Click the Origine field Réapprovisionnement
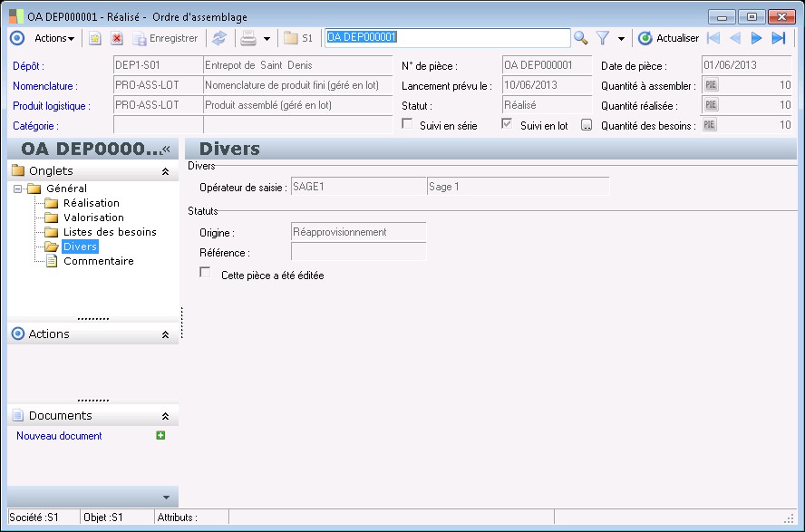The image size is (805, 532). tap(358, 232)
